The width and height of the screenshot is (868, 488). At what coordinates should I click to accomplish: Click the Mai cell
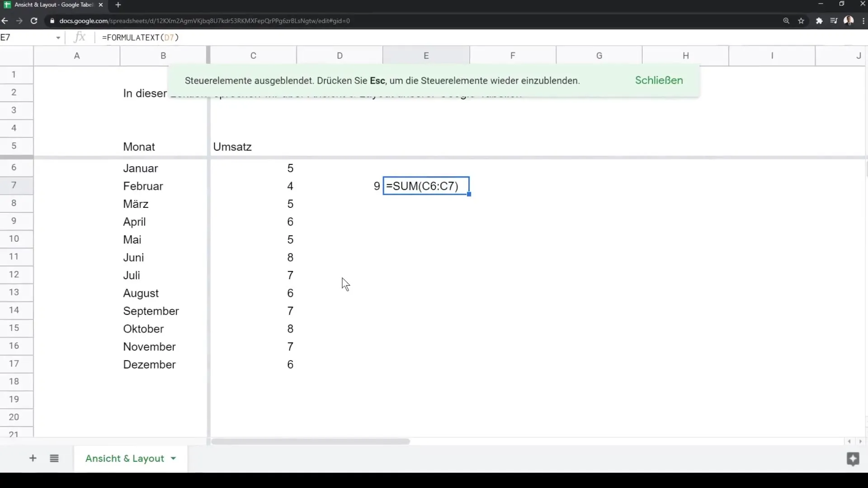coord(163,239)
